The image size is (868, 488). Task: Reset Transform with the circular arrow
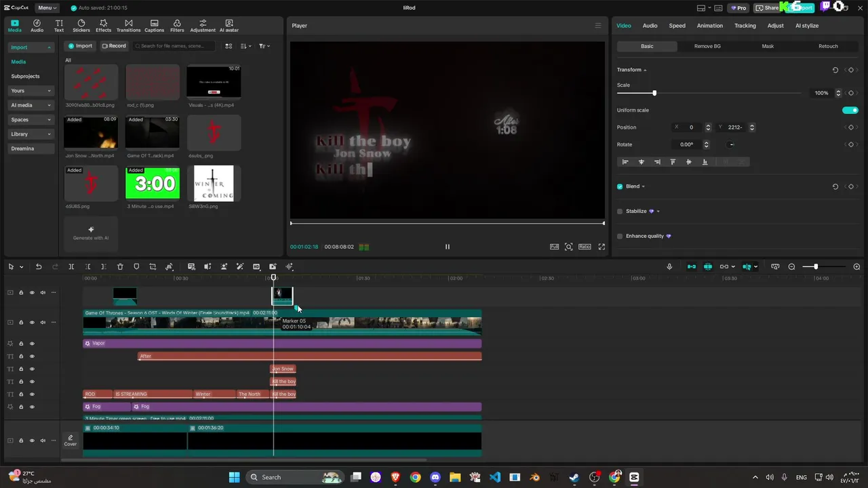[835, 70]
